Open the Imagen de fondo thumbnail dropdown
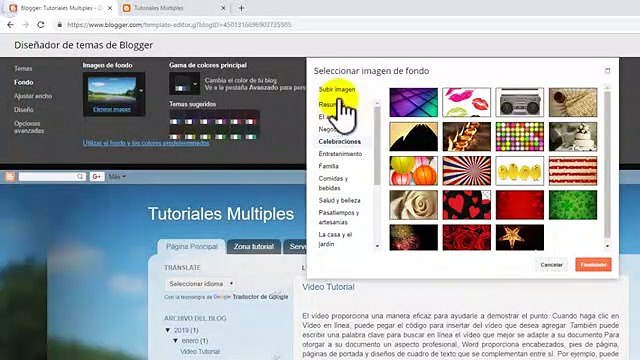 tap(141, 90)
